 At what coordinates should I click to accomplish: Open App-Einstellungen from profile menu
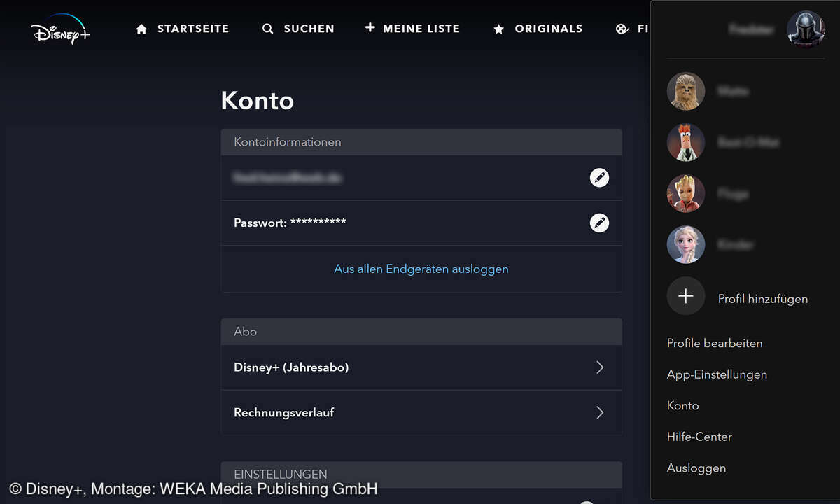[x=717, y=374]
